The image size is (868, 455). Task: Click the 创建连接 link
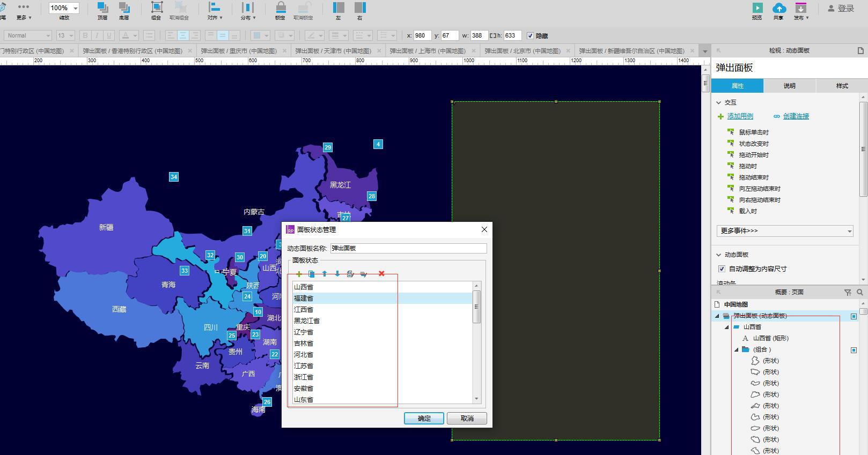796,116
